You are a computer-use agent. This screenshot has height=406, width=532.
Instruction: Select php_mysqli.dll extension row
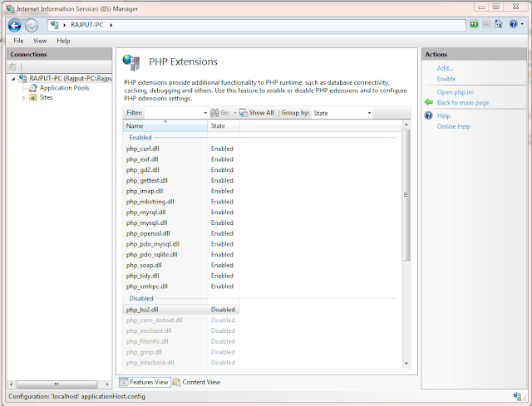click(181, 223)
